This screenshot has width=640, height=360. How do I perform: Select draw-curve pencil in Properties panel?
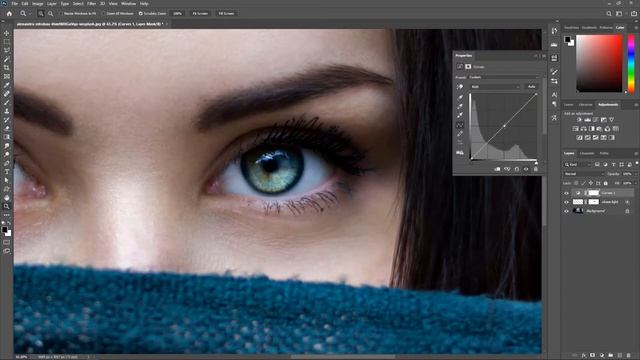[460, 134]
